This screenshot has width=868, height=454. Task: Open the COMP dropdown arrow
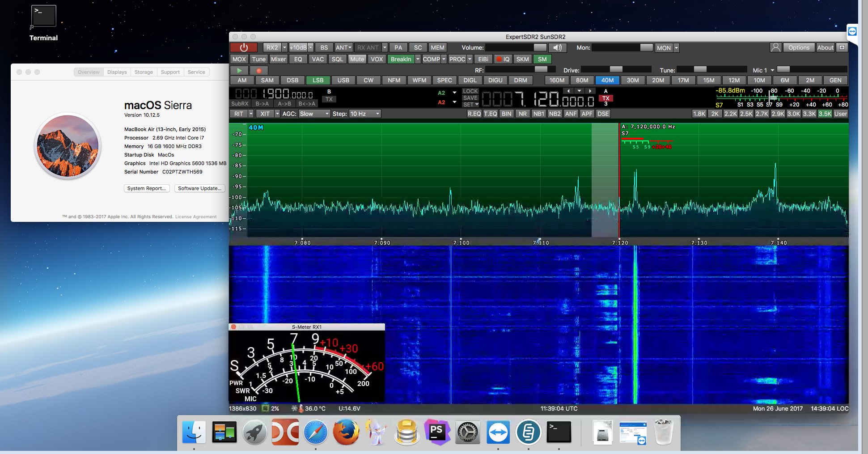click(x=444, y=59)
